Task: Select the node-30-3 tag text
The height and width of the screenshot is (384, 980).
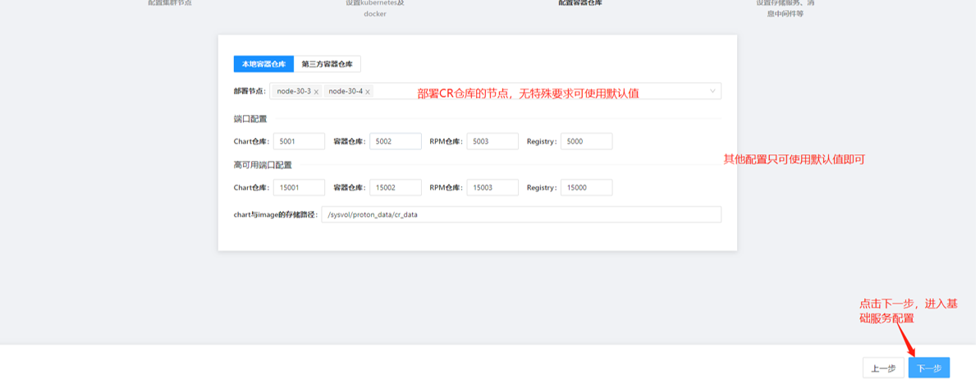Action: (x=294, y=91)
